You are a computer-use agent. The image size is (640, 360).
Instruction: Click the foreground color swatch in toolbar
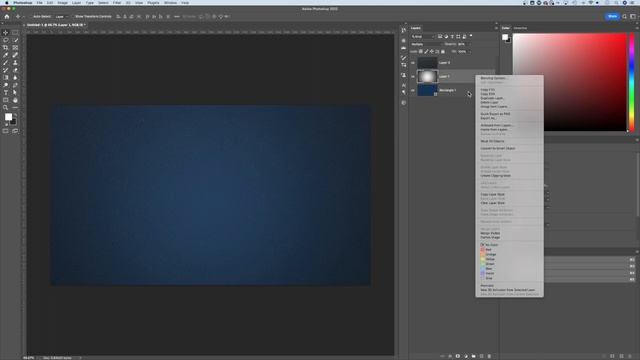pyautogui.click(x=8, y=117)
